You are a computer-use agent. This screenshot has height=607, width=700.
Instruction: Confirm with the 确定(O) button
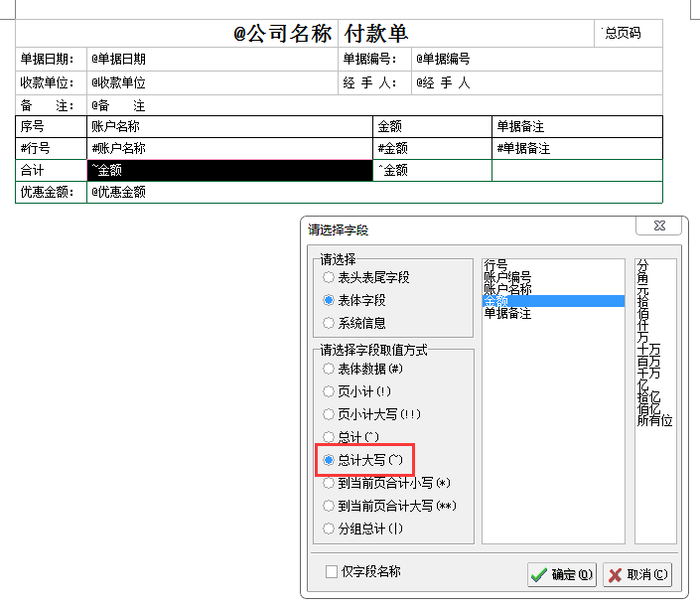tap(562, 574)
